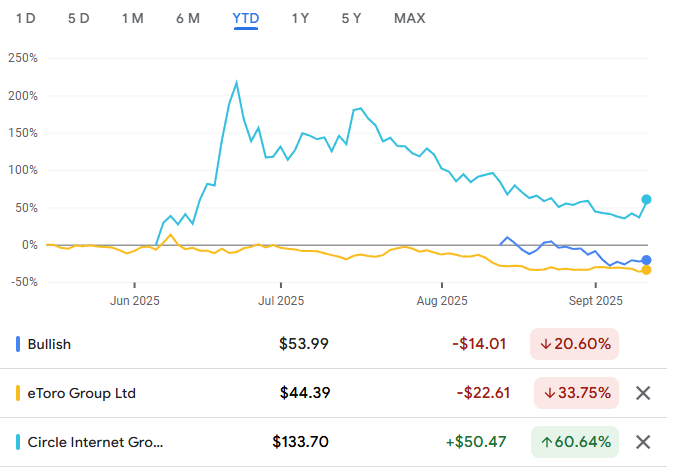
Task: Open the Bullish stock row
Action: [333, 344]
